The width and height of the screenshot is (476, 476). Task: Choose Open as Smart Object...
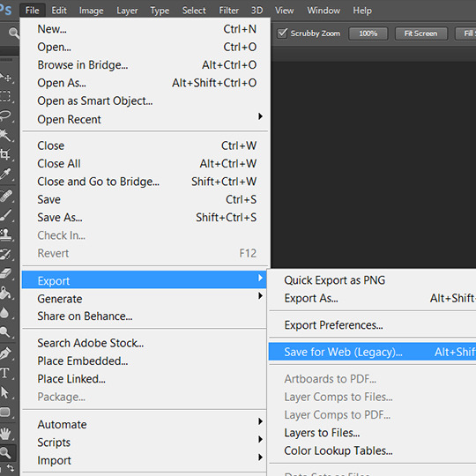coord(145,100)
